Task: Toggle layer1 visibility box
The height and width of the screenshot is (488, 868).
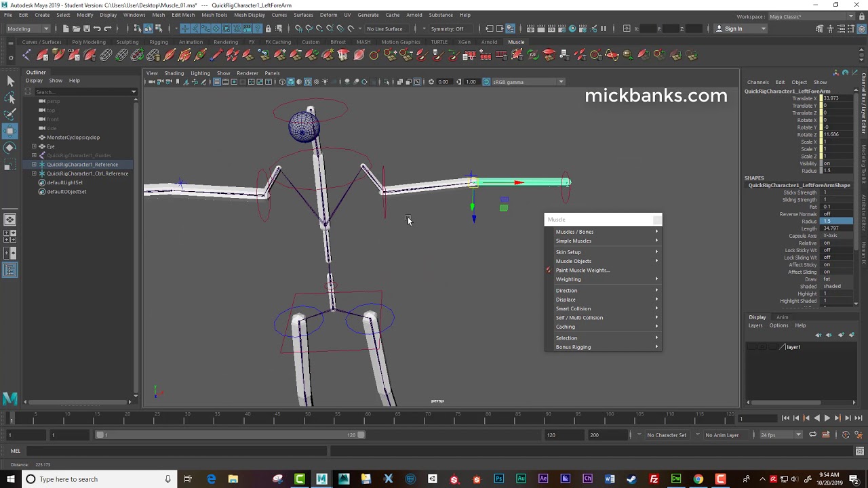Action: 751,347
